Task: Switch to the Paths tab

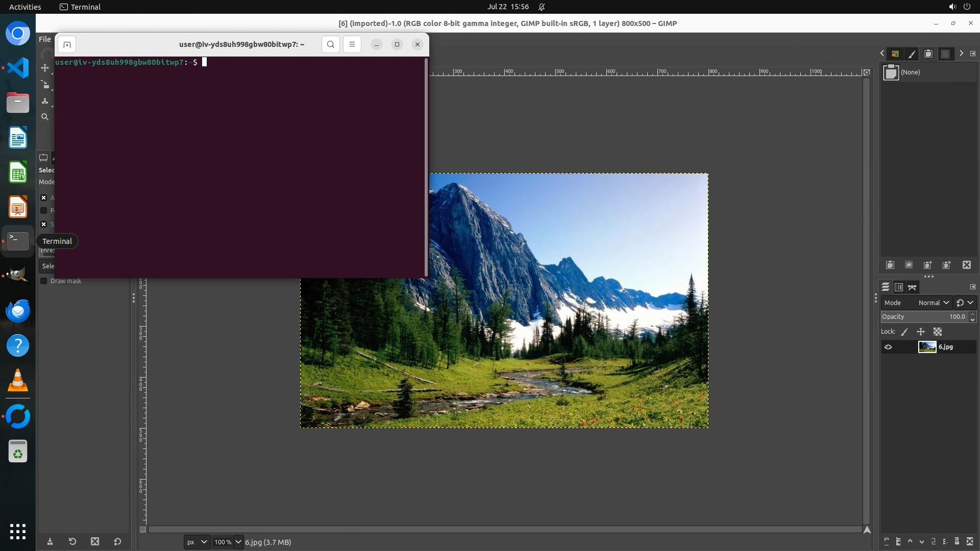Action: [x=913, y=287]
